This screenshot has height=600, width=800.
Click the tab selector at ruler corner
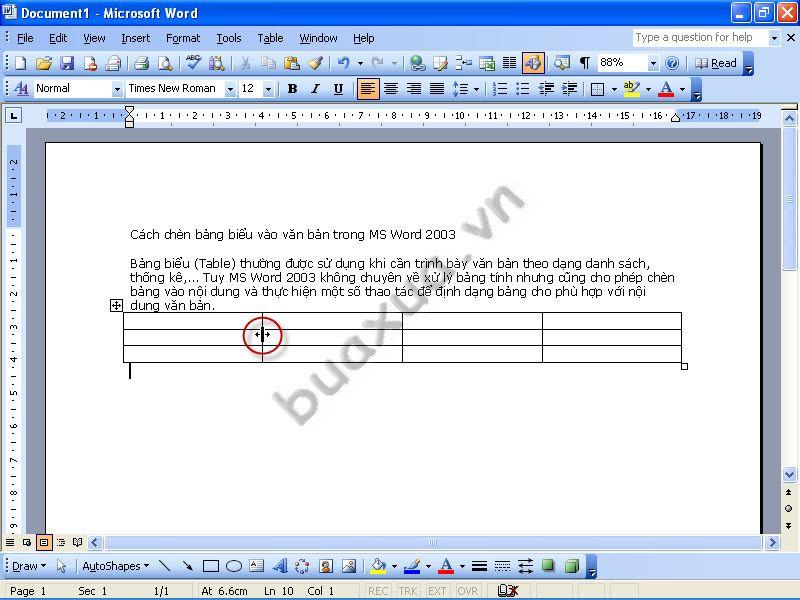14,116
